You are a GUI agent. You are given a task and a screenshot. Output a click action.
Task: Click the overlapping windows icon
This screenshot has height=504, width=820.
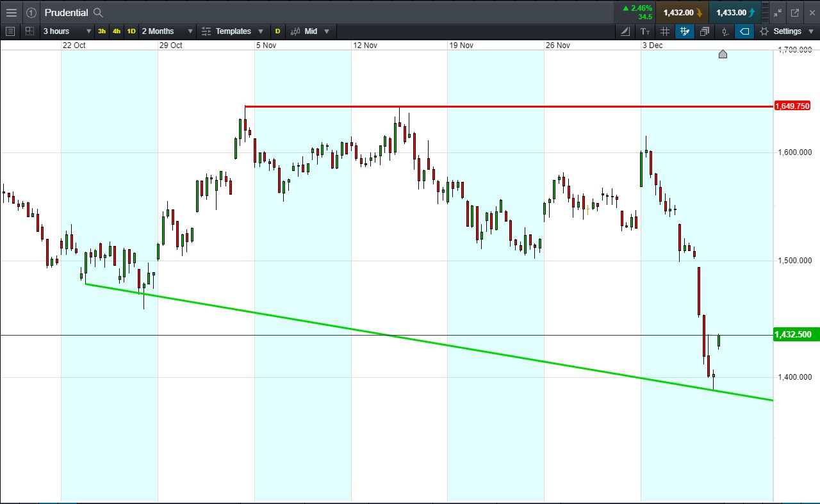pyautogui.click(x=705, y=31)
